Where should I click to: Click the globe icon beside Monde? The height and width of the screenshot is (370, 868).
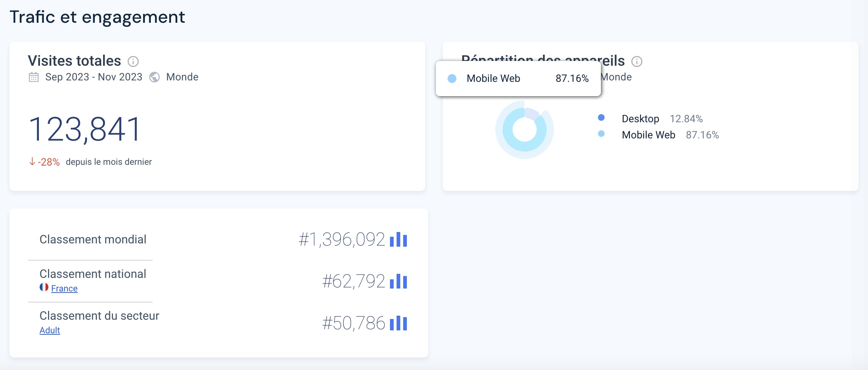[154, 77]
